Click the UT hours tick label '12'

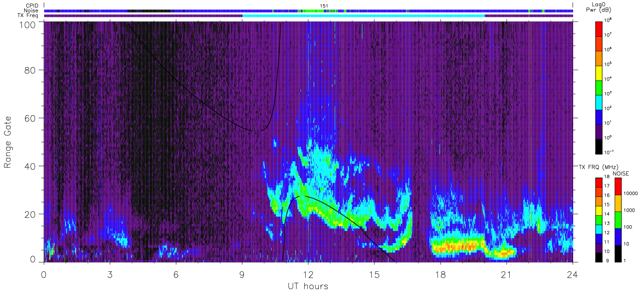tap(308, 274)
